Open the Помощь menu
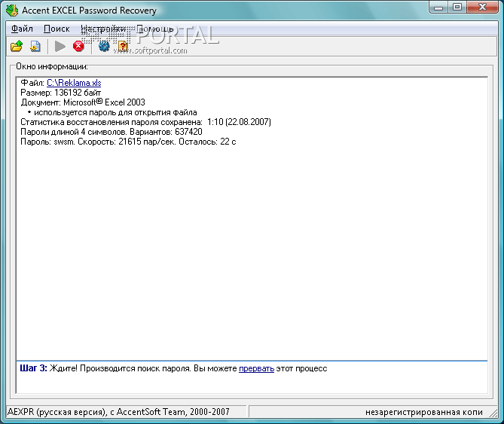This screenshot has height=424, width=504. point(155,29)
